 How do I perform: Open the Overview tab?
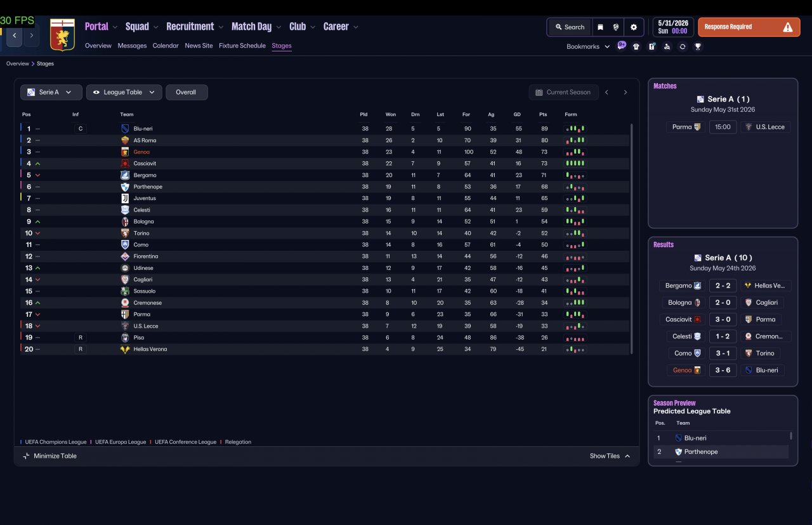click(98, 46)
